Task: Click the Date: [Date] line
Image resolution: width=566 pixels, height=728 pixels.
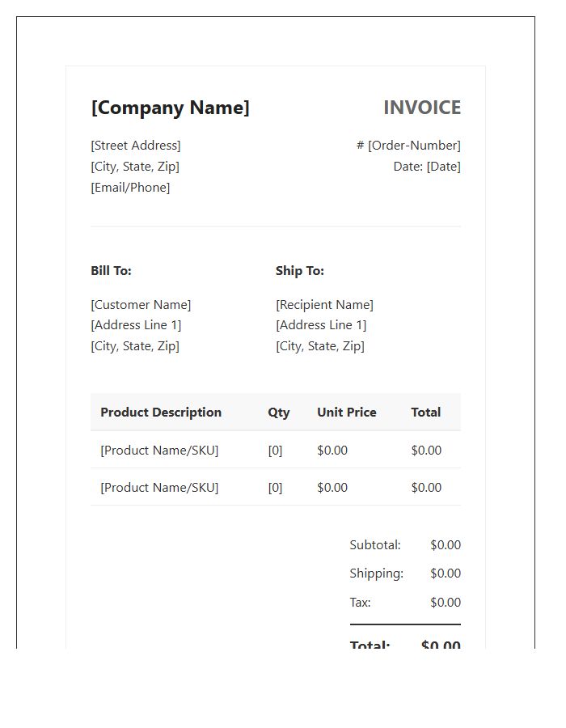Action: pos(427,166)
